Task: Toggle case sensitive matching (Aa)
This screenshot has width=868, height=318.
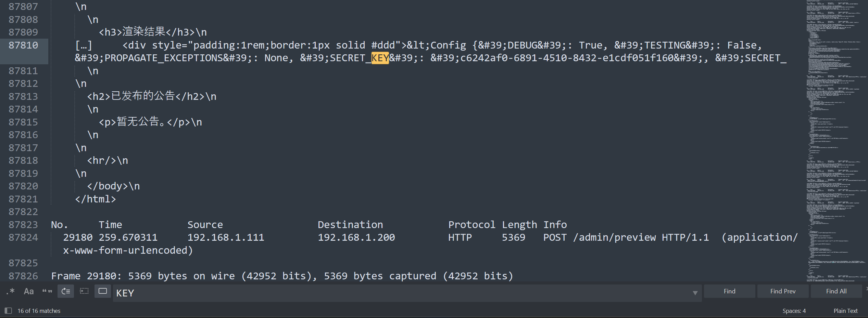Action: (29, 291)
